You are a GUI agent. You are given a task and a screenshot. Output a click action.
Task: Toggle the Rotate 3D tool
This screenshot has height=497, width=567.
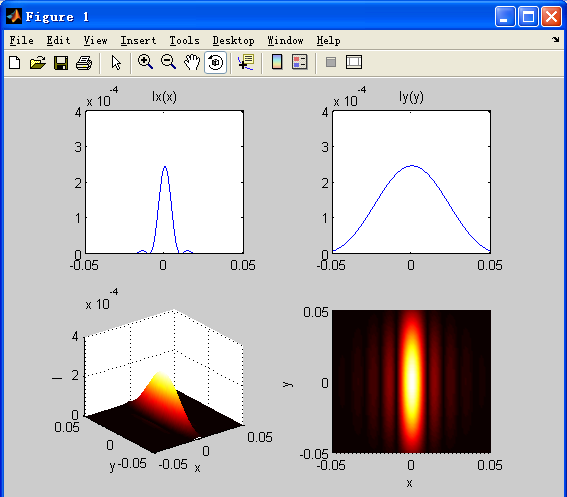(x=216, y=62)
